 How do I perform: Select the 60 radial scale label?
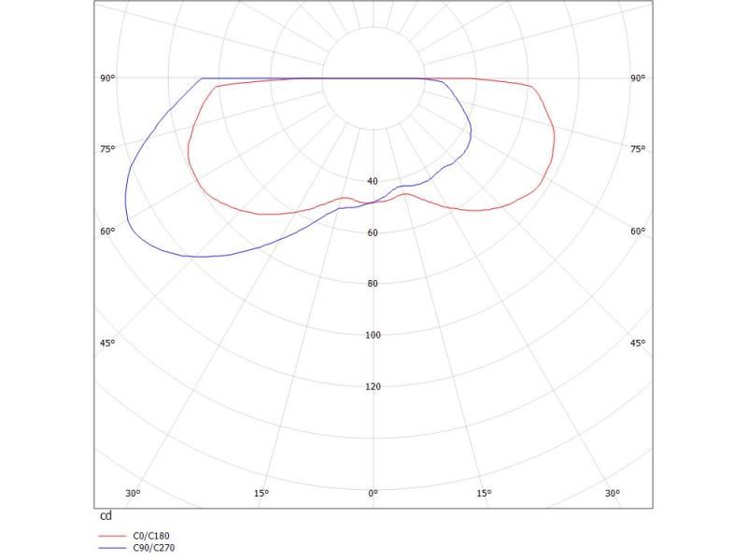[x=373, y=232]
